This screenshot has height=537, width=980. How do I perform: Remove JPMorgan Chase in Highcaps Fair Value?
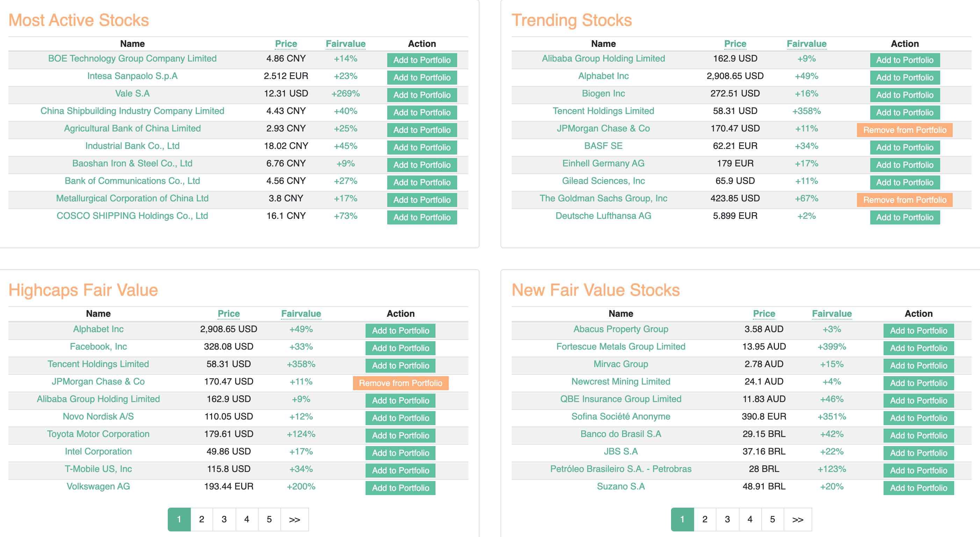(x=400, y=383)
